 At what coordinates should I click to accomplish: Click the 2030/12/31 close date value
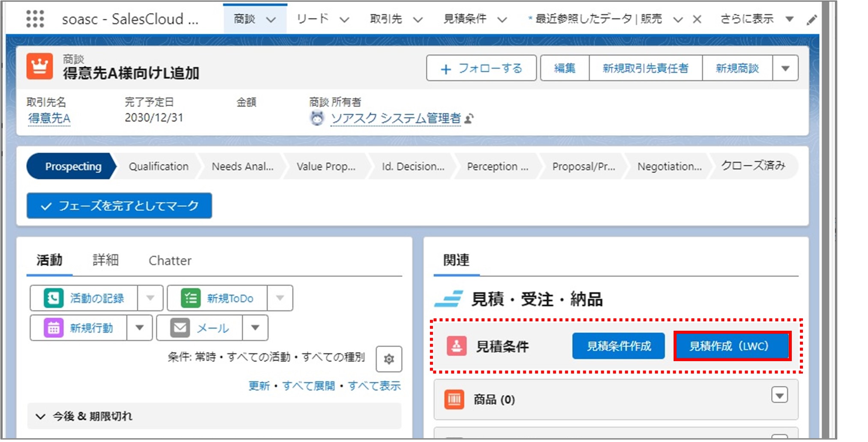click(154, 118)
